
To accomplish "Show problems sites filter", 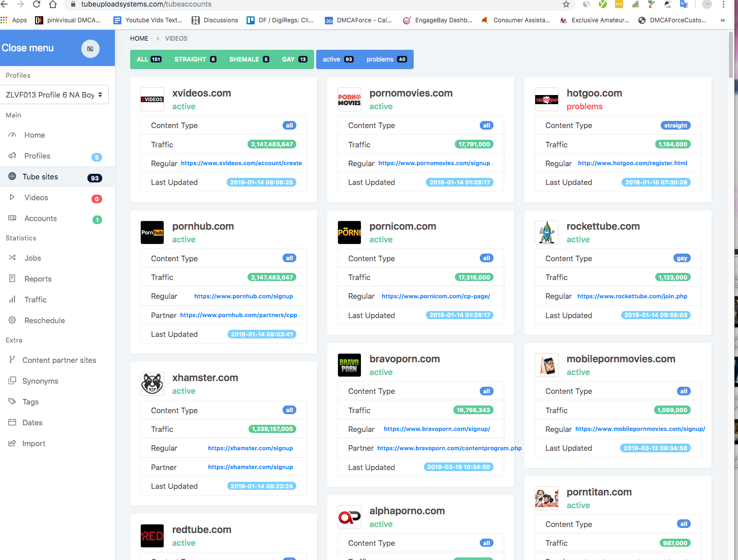I will pos(386,59).
